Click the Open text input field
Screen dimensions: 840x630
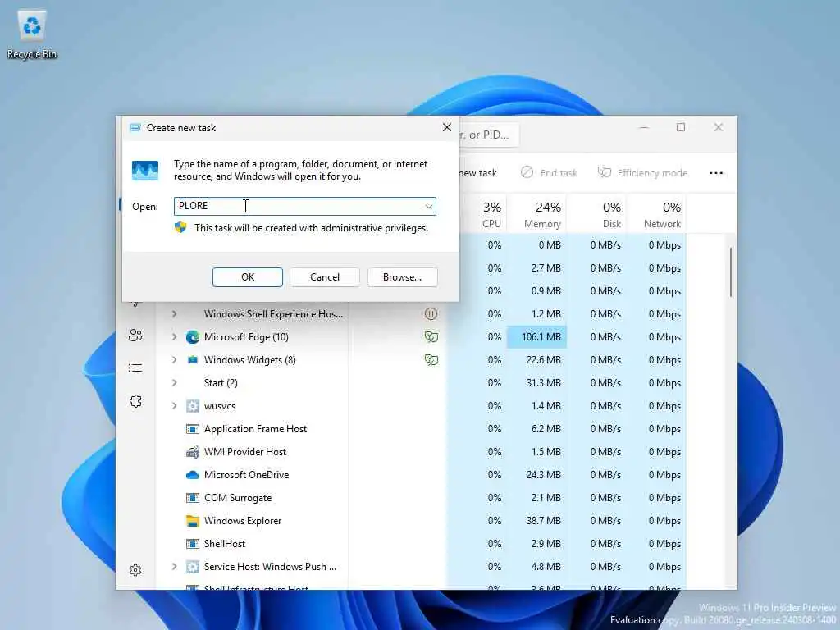point(305,206)
